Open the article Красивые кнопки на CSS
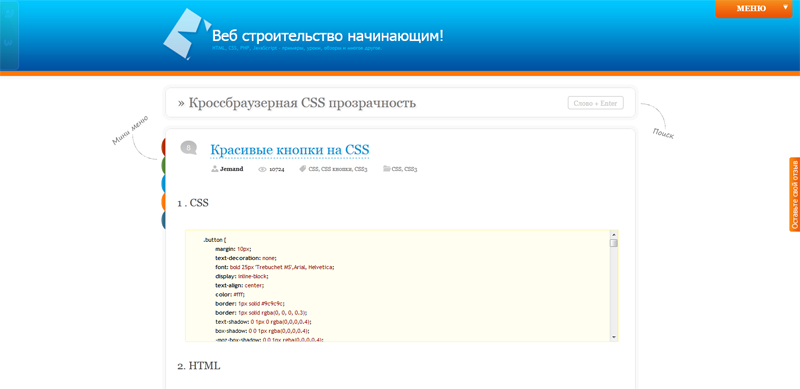 click(x=290, y=150)
